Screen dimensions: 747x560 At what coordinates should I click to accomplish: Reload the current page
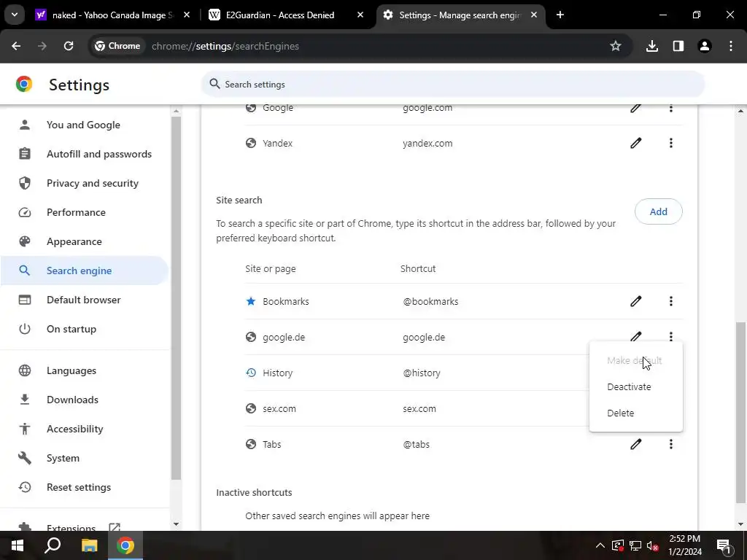pos(69,46)
